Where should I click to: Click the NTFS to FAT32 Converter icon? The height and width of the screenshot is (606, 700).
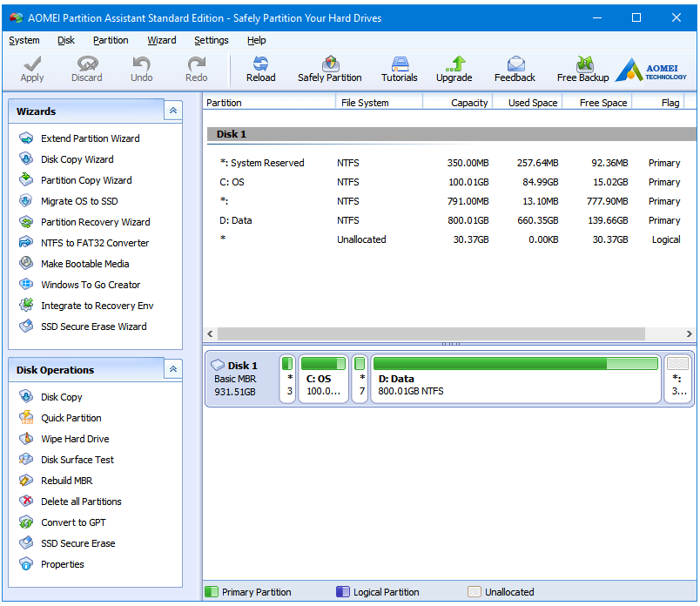click(26, 243)
